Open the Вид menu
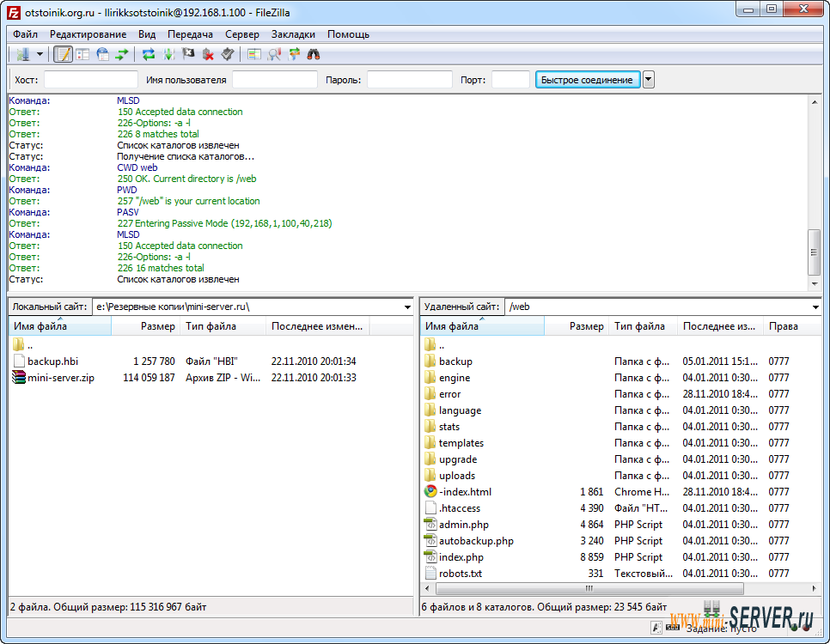 click(x=147, y=34)
